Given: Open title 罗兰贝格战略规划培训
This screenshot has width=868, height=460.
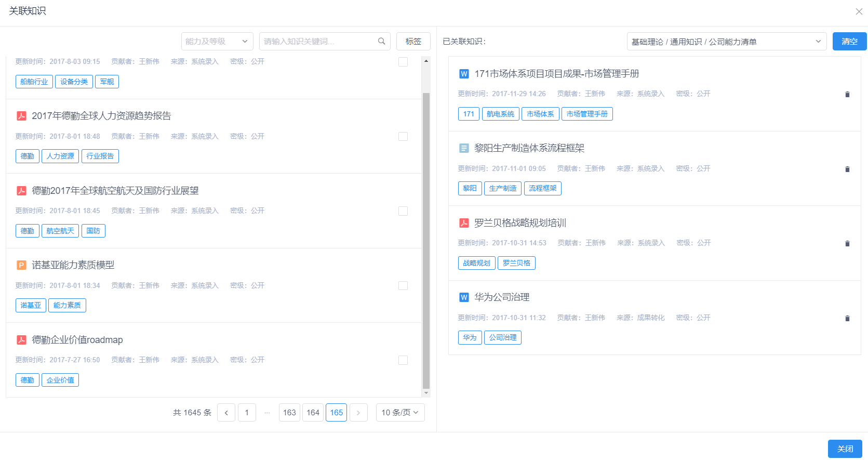Looking at the screenshot, I should coord(520,223).
